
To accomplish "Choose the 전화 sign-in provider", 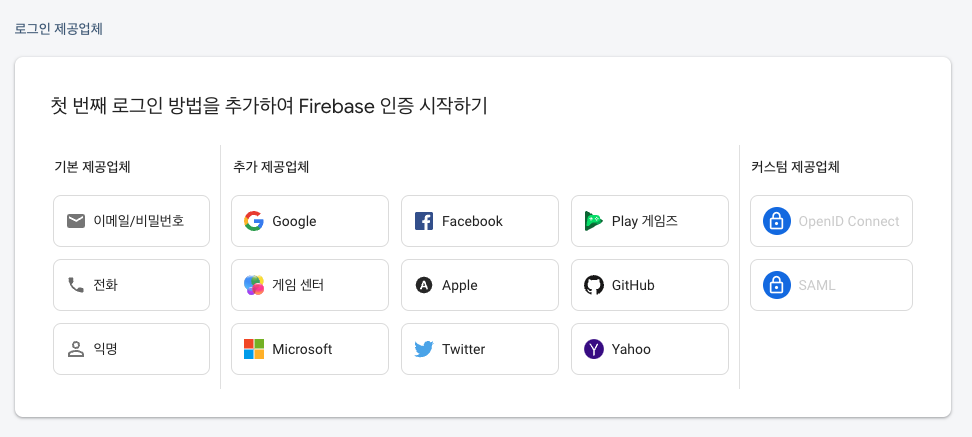I will click(131, 285).
